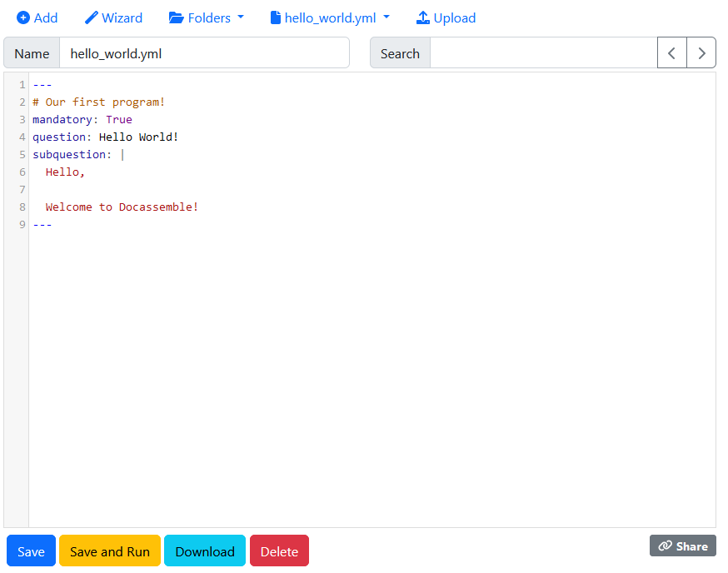Download the current interview file
This screenshot has height=573, width=728.
[204, 551]
